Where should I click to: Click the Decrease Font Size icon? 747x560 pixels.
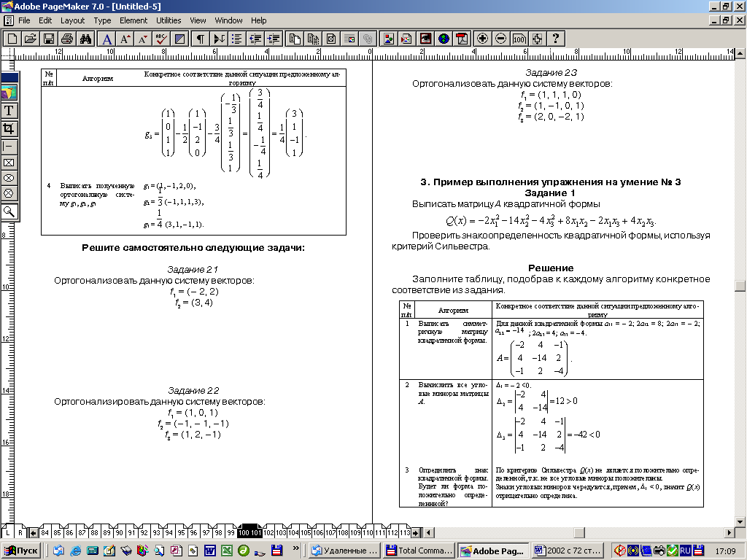click(143, 39)
